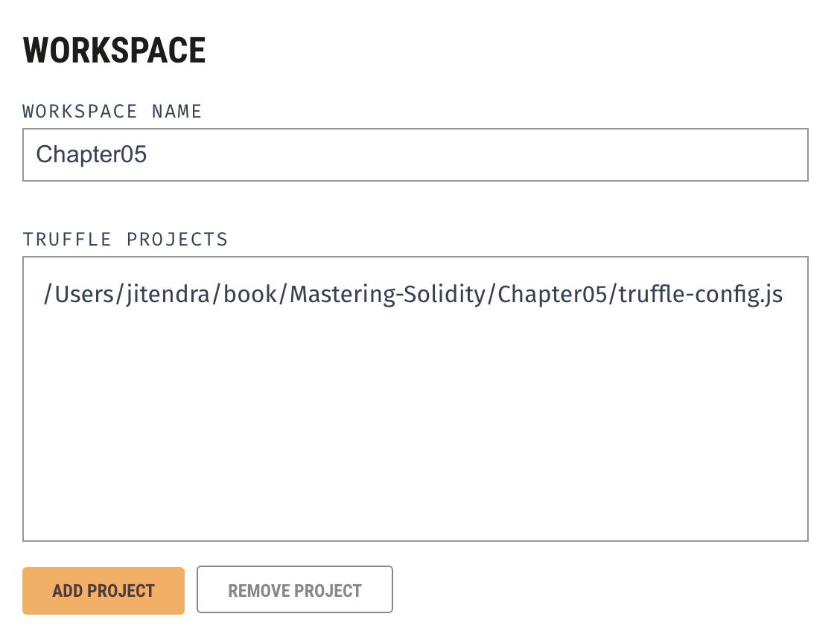Select the truffle-config.js project entry
Image resolution: width=840 pixels, height=640 pixels.
pos(413,295)
